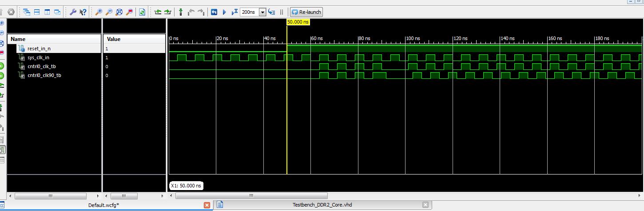Image resolution: width=644 pixels, height=211 pixels.
Task: Pause the simulation with break icon
Action: click(x=282, y=12)
